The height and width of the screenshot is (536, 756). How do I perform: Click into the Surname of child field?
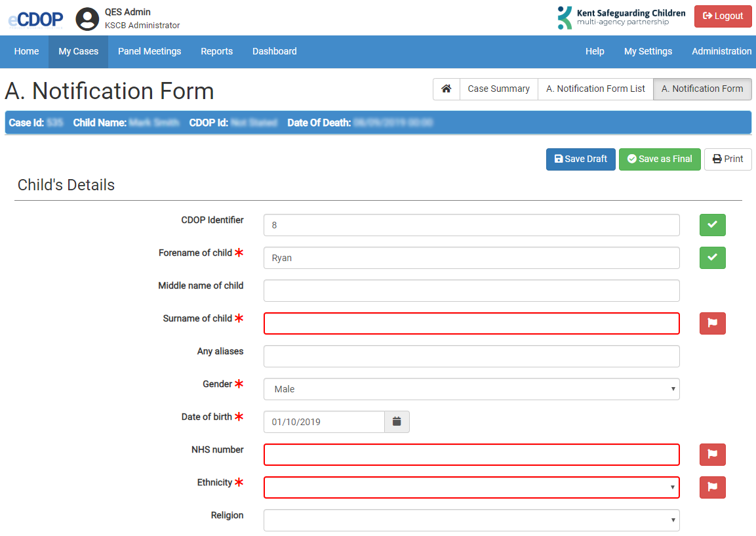point(471,323)
